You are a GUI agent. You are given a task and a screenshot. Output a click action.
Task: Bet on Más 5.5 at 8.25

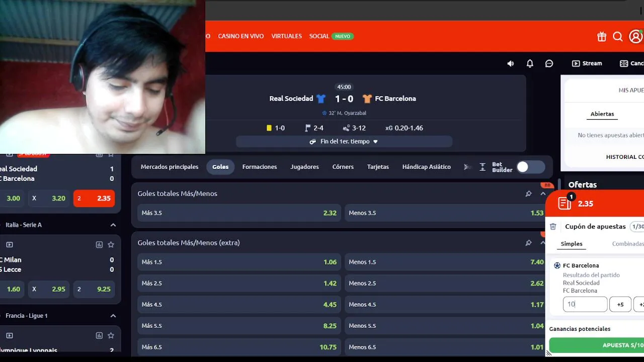pyautogui.click(x=239, y=326)
